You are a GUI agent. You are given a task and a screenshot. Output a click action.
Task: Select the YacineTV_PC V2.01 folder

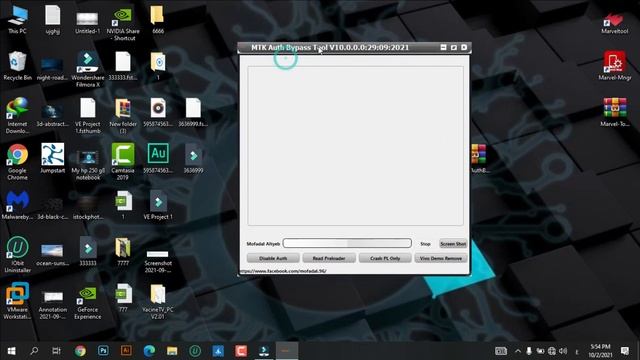(x=158, y=301)
